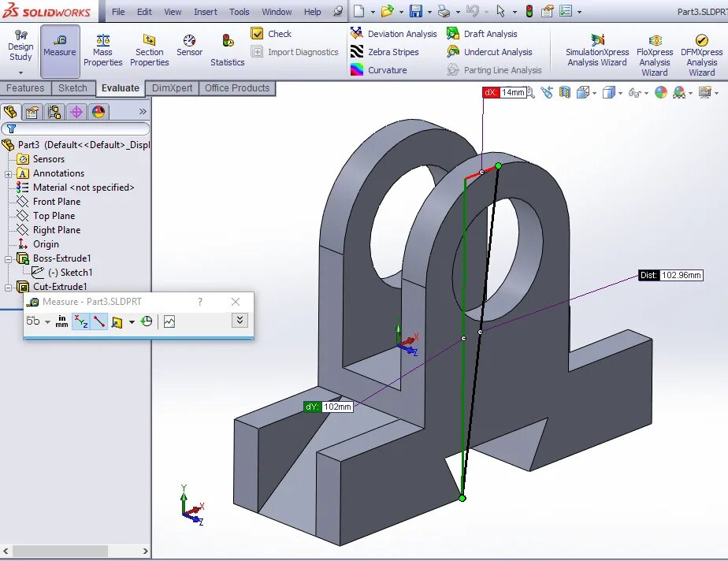Click the Units/Precision in-mm button
728x561 pixels.
[61, 321]
